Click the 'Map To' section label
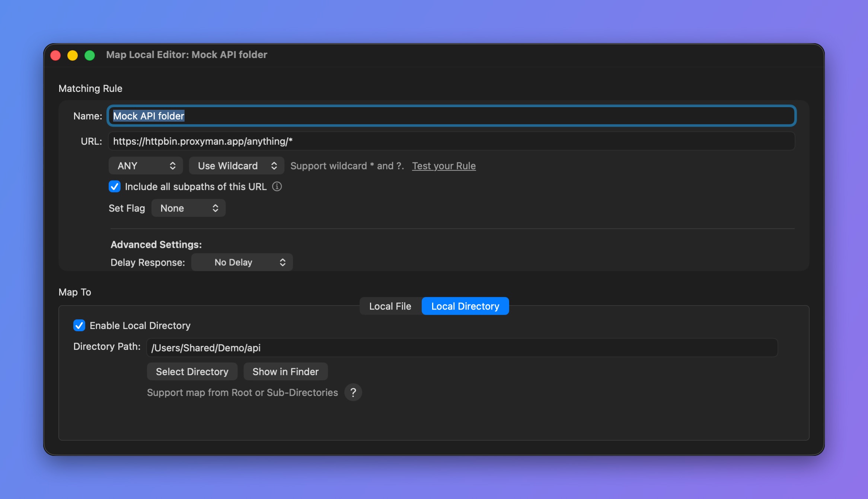This screenshot has height=499, width=868. click(x=75, y=292)
